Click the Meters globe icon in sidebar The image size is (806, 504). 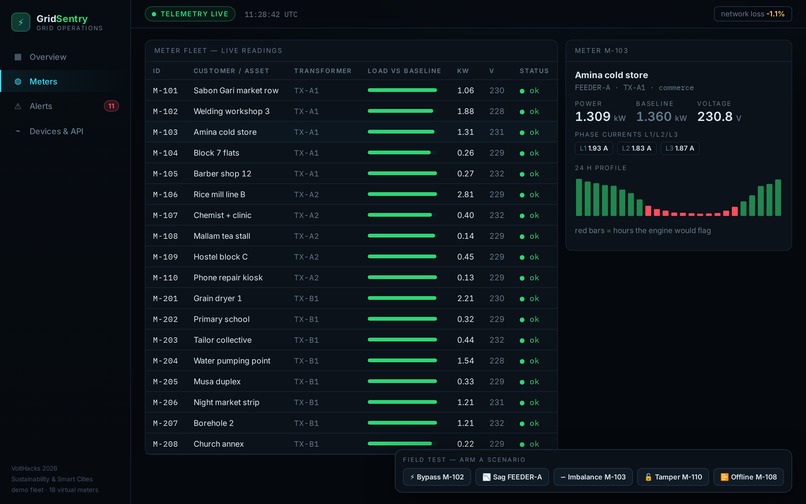click(18, 82)
